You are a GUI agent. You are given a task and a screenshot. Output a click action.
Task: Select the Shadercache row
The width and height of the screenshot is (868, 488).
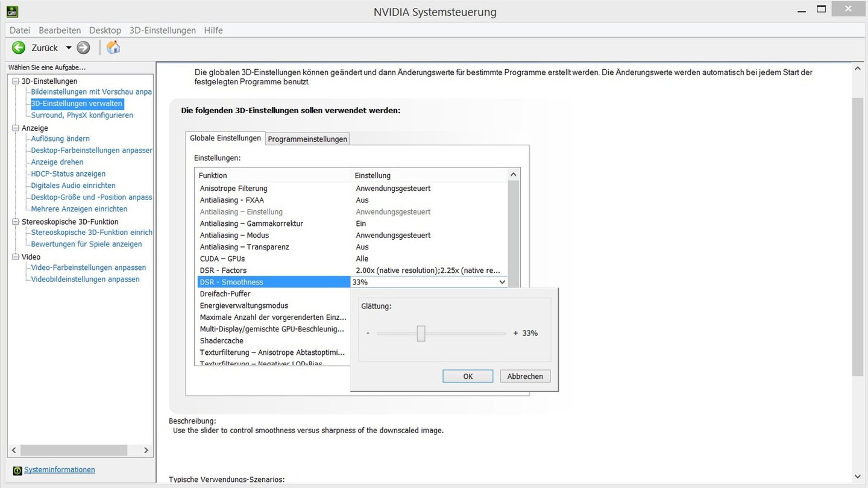click(x=274, y=340)
